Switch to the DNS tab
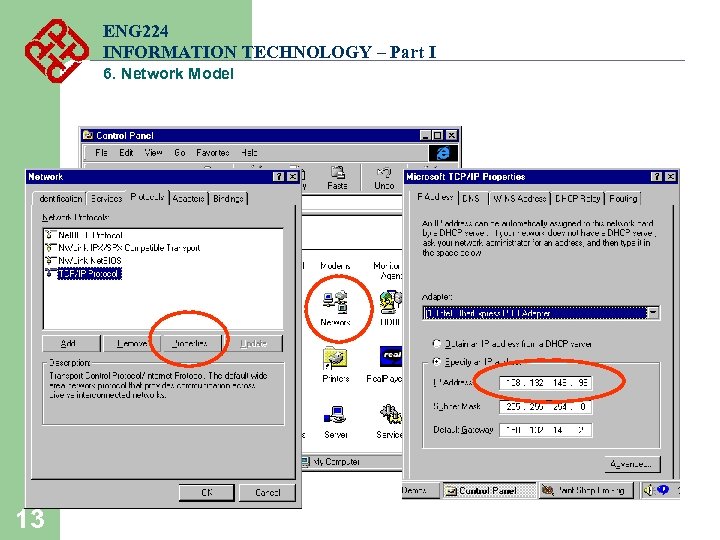 click(x=472, y=198)
